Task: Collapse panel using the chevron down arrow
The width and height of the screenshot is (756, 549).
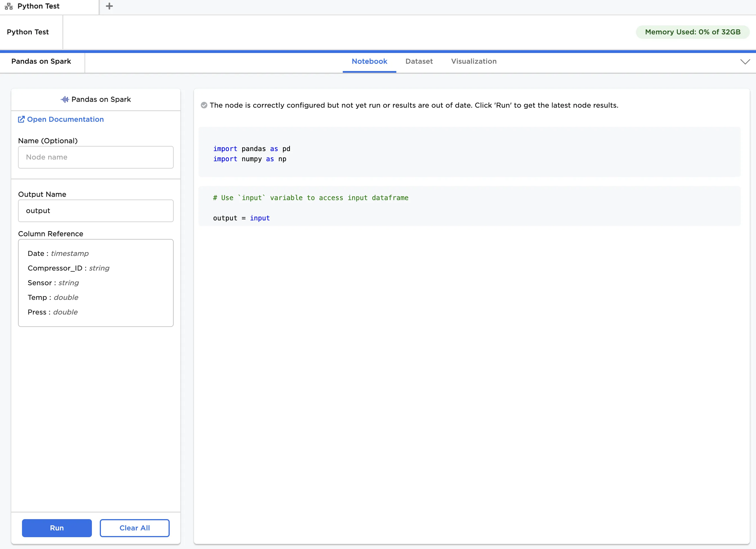Action: [745, 62]
